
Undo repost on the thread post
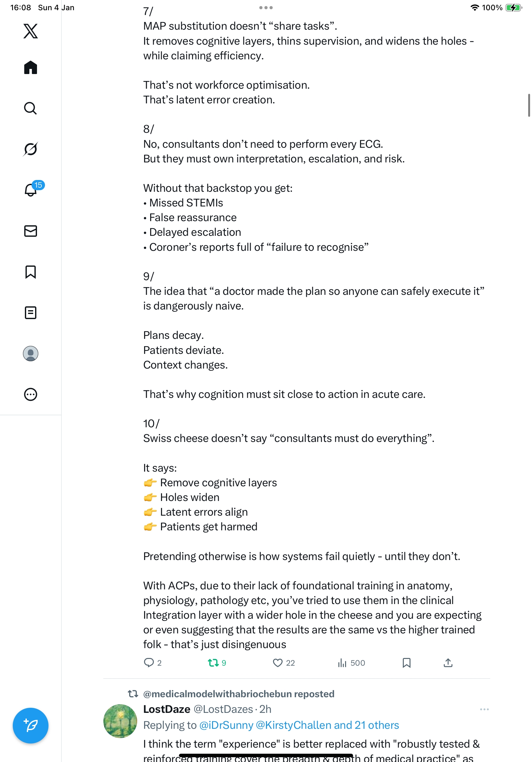click(213, 663)
